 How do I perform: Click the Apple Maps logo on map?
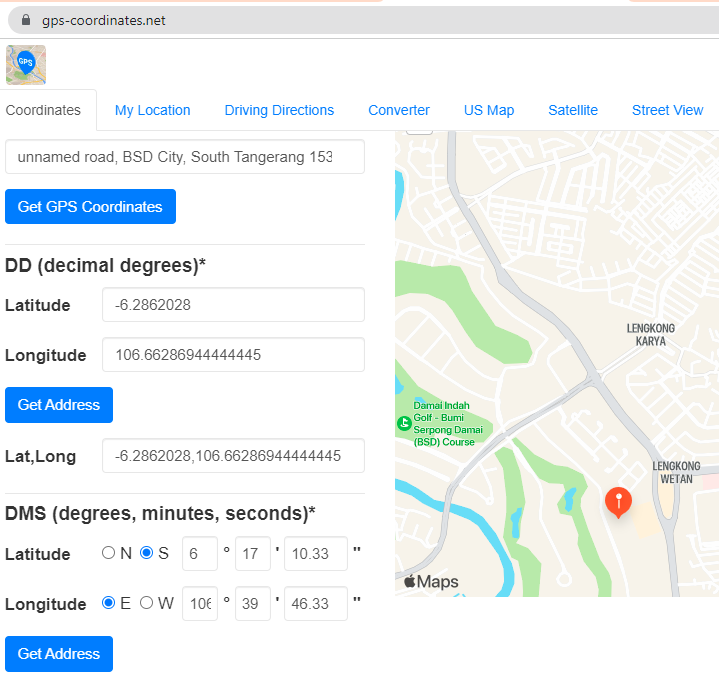click(x=431, y=581)
